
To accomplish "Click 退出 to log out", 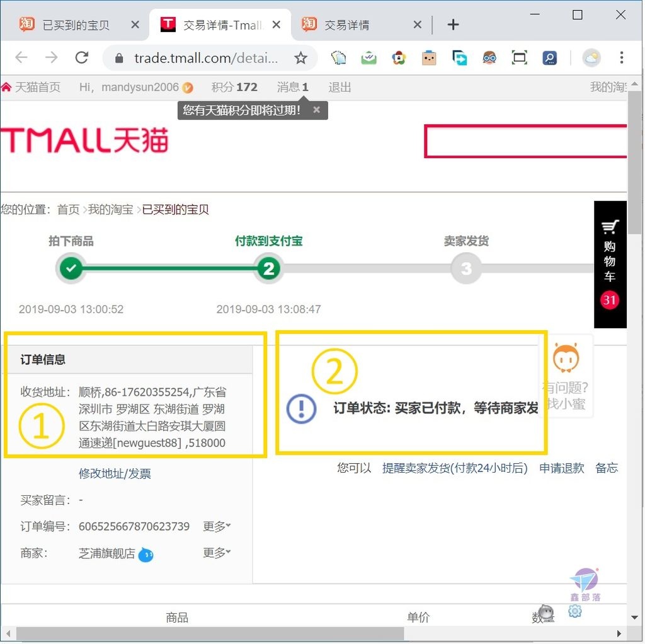I will click(340, 87).
